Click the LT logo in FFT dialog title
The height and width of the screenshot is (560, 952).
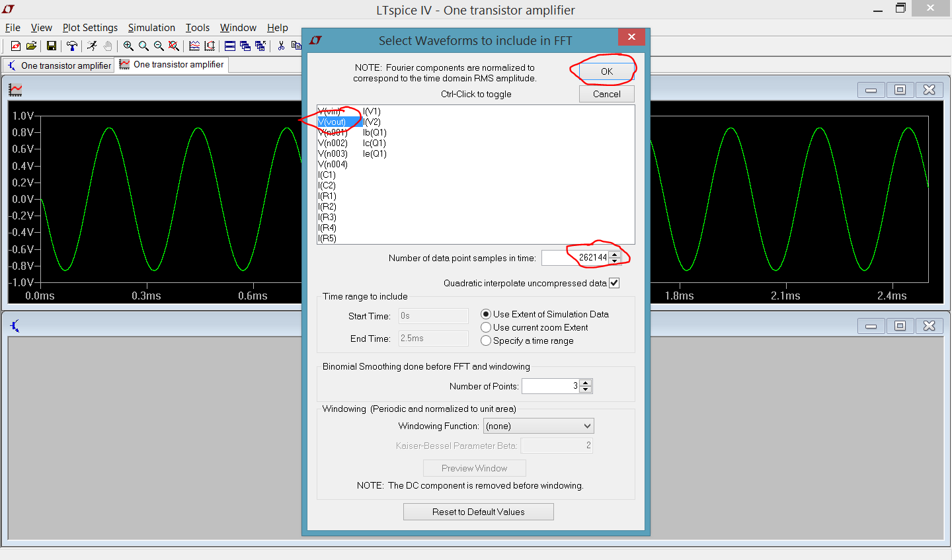tap(315, 40)
